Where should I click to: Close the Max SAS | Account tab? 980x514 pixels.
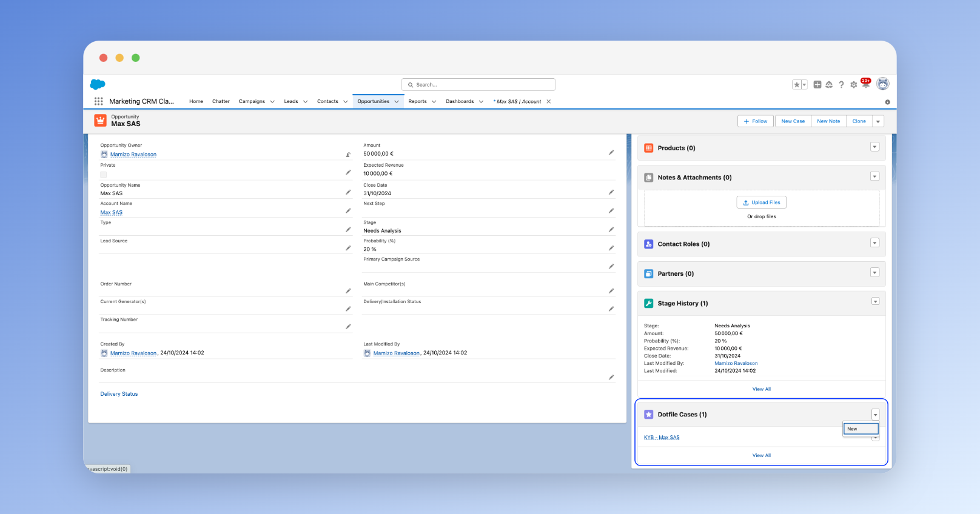tap(548, 102)
